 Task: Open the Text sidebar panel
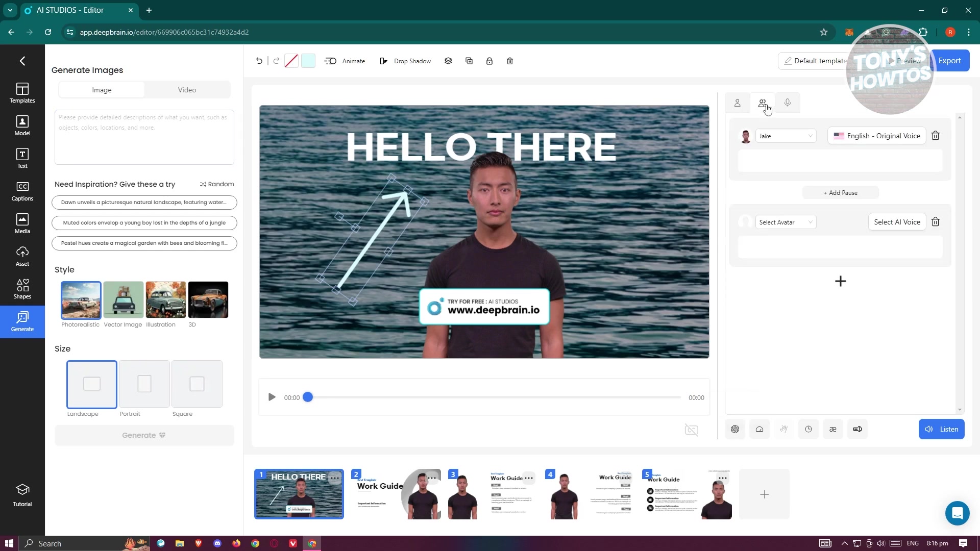[x=22, y=158]
